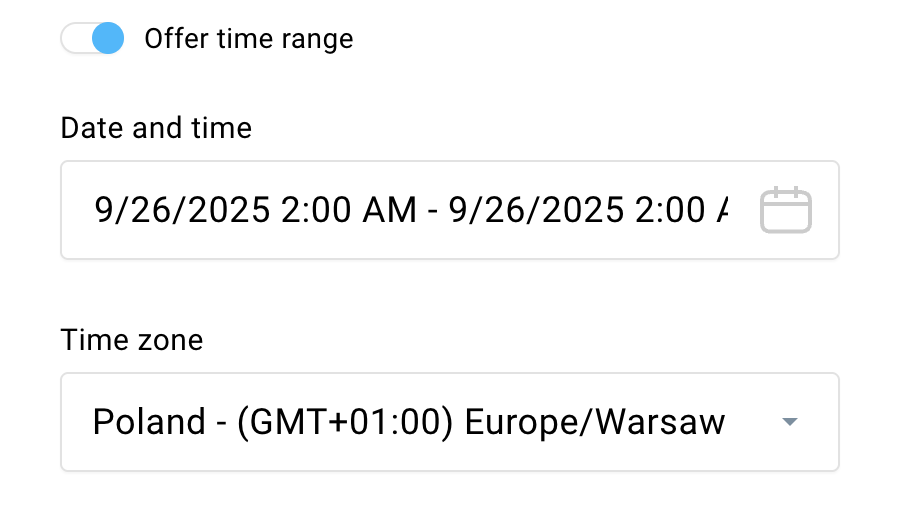Click the Date and time label
This screenshot has width=902, height=524.
point(156,128)
